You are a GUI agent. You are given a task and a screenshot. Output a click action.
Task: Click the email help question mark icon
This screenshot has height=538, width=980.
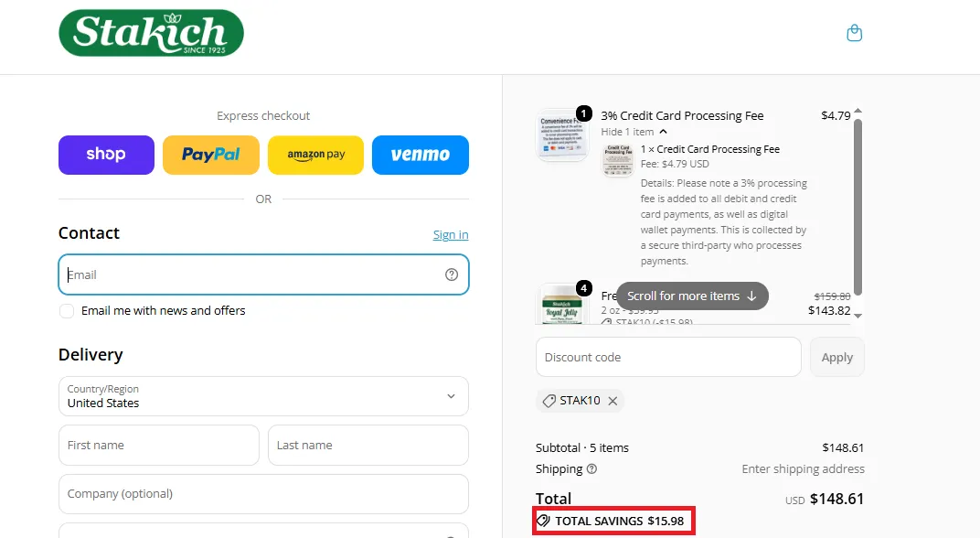pos(452,274)
